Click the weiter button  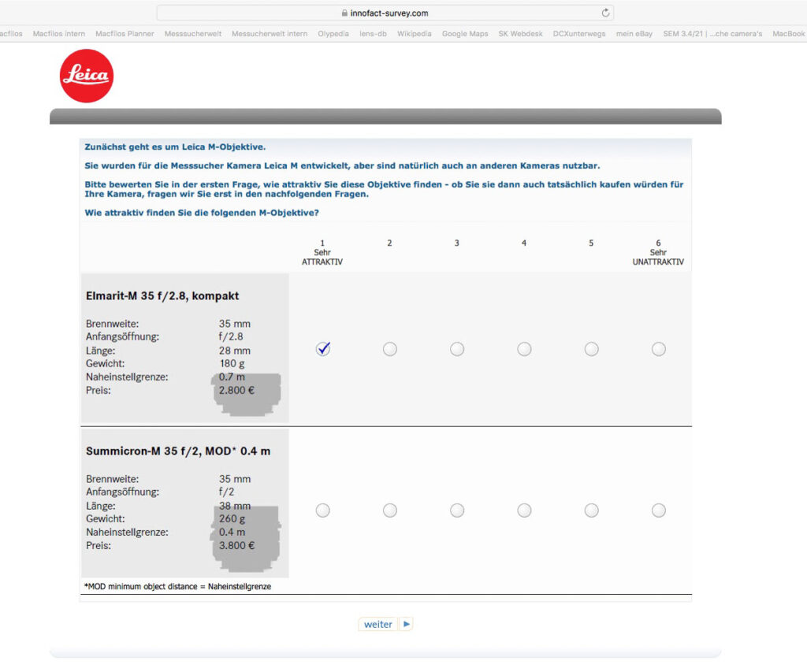pyautogui.click(x=377, y=624)
